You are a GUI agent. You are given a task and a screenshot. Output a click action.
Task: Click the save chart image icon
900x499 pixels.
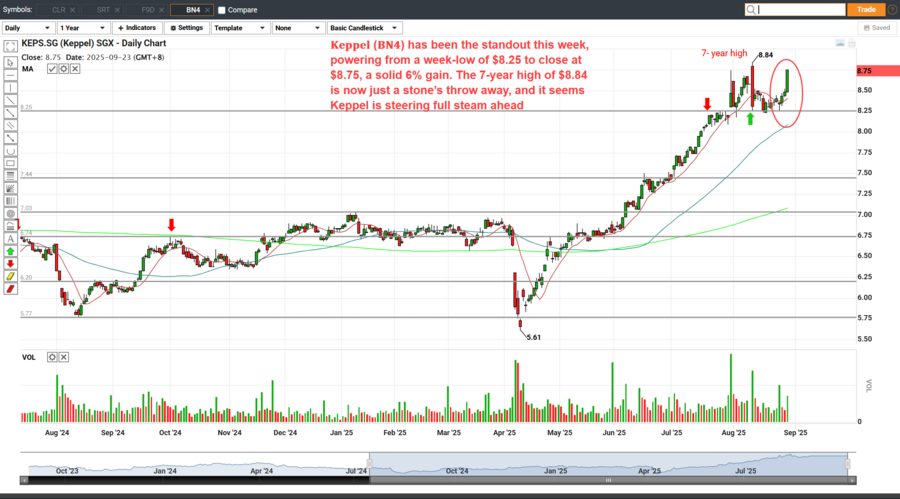[840, 44]
